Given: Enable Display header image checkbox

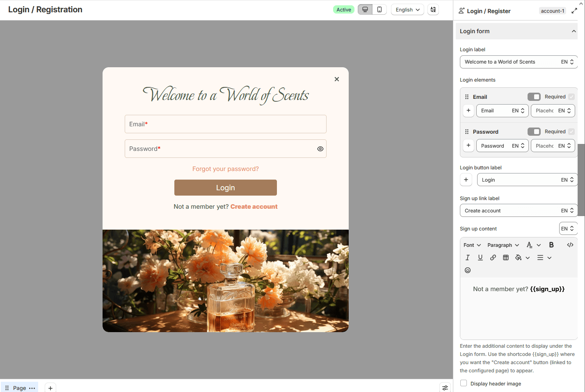Looking at the screenshot, I should tap(464, 383).
